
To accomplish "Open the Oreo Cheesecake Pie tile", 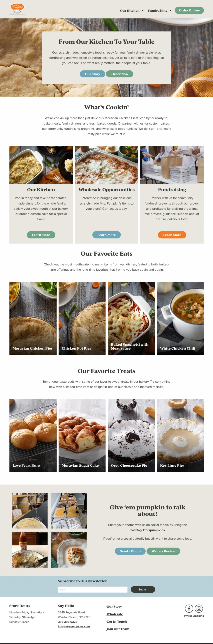I will click(131, 436).
